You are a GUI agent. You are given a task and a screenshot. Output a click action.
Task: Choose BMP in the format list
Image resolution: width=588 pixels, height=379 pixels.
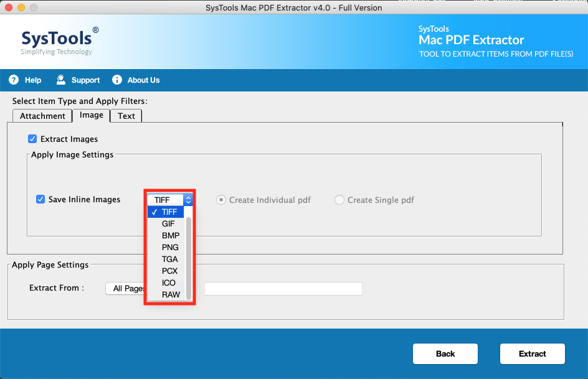pos(167,236)
